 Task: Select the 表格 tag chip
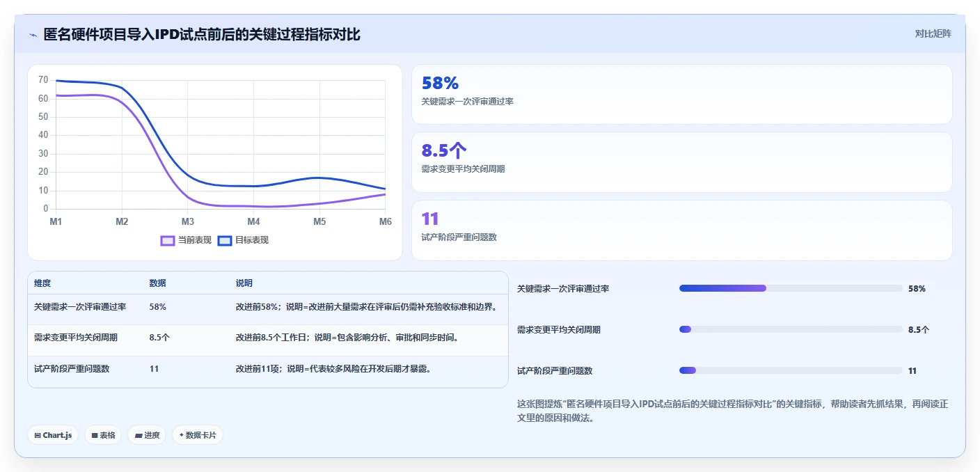[x=103, y=435]
